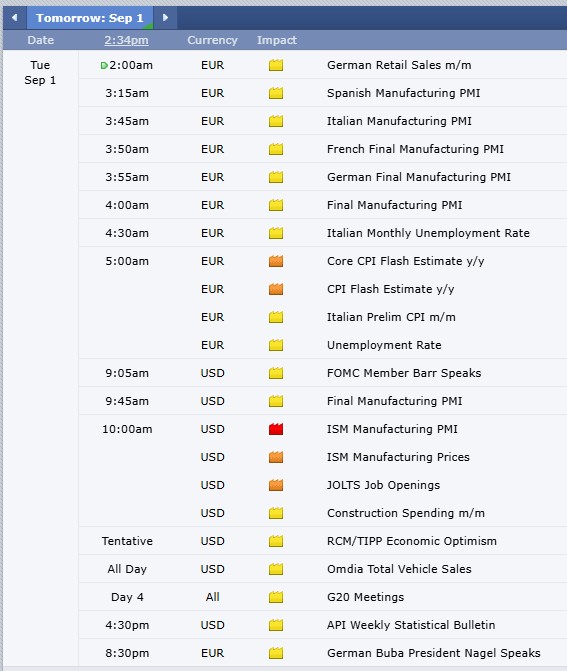Click yellow impact icon for G20 Meetings
The image size is (567, 671).
click(x=276, y=597)
